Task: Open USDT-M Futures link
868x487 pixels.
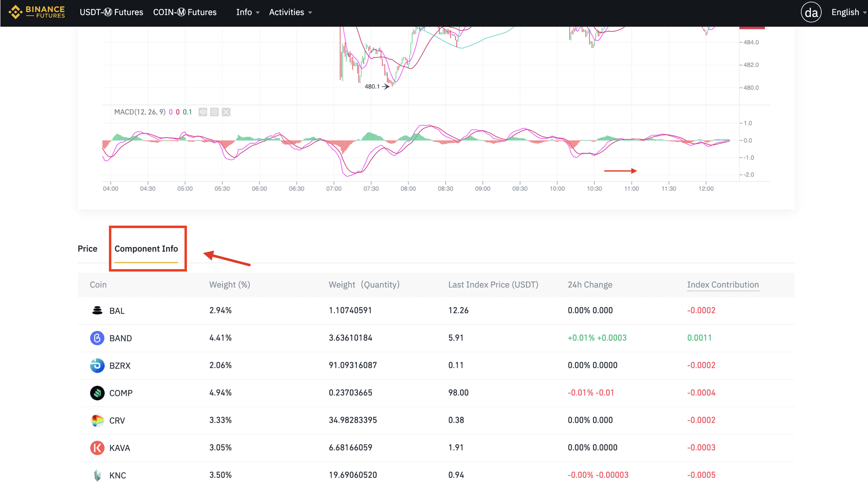Action: 111,12
